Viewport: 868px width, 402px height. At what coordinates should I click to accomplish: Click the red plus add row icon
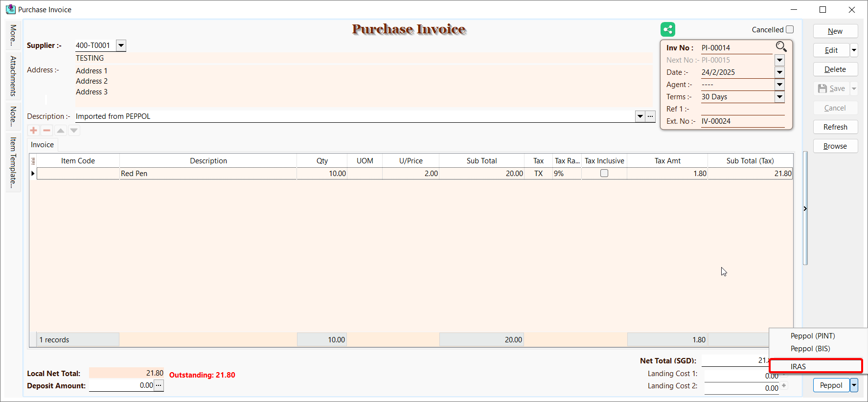click(34, 130)
